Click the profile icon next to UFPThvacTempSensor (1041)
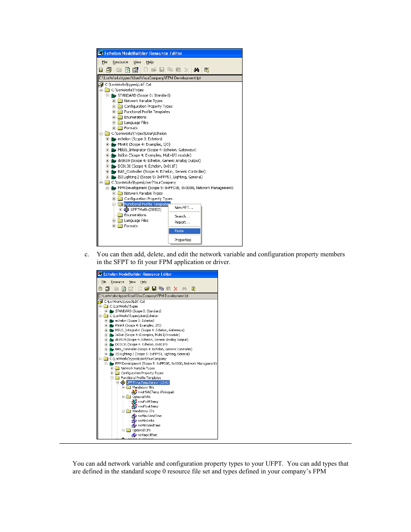Viewport: 411px width, 532px height. pos(123,383)
